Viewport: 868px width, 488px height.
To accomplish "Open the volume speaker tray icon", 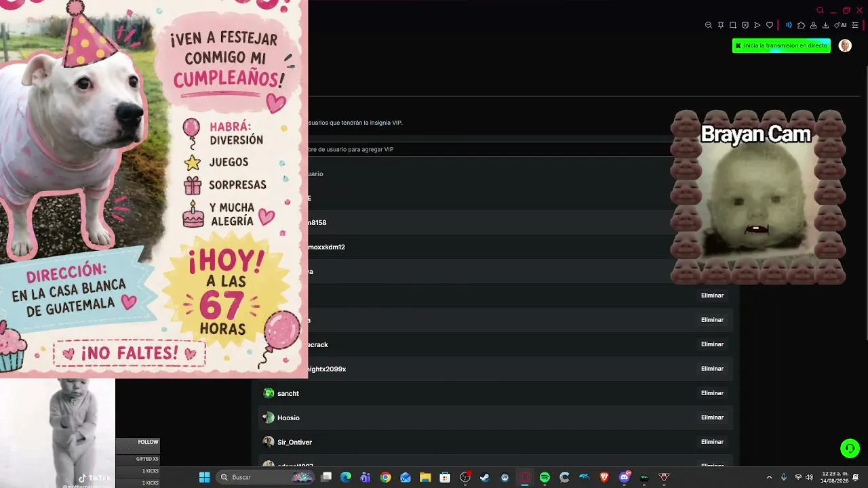I will (809, 477).
